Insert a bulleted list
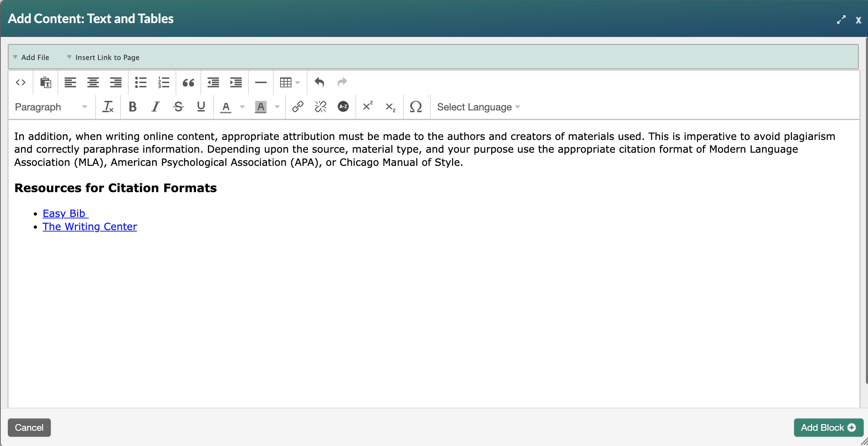 click(x=141, y=83)
